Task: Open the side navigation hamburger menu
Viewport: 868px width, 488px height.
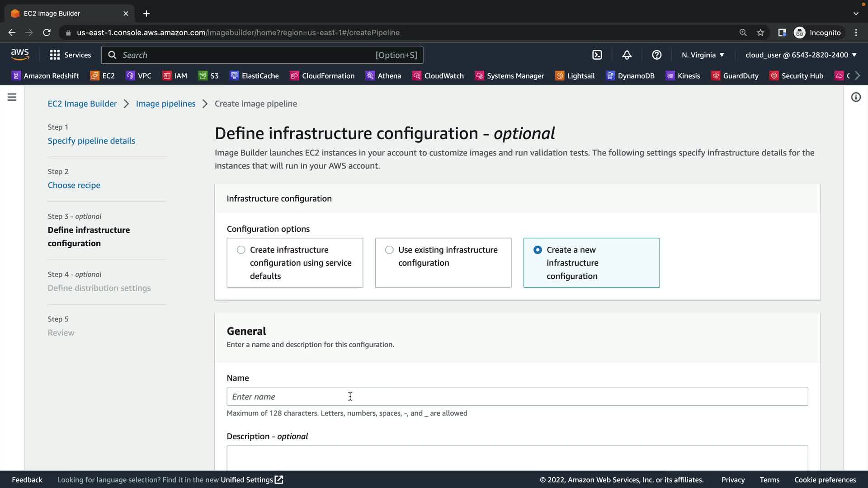Action: [x=12, y=97]
